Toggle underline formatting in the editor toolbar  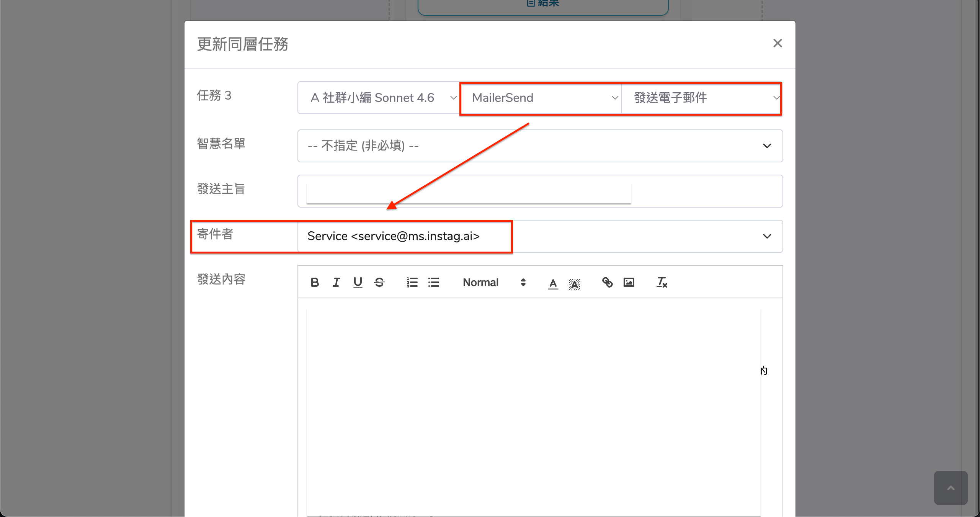point(358,283)
